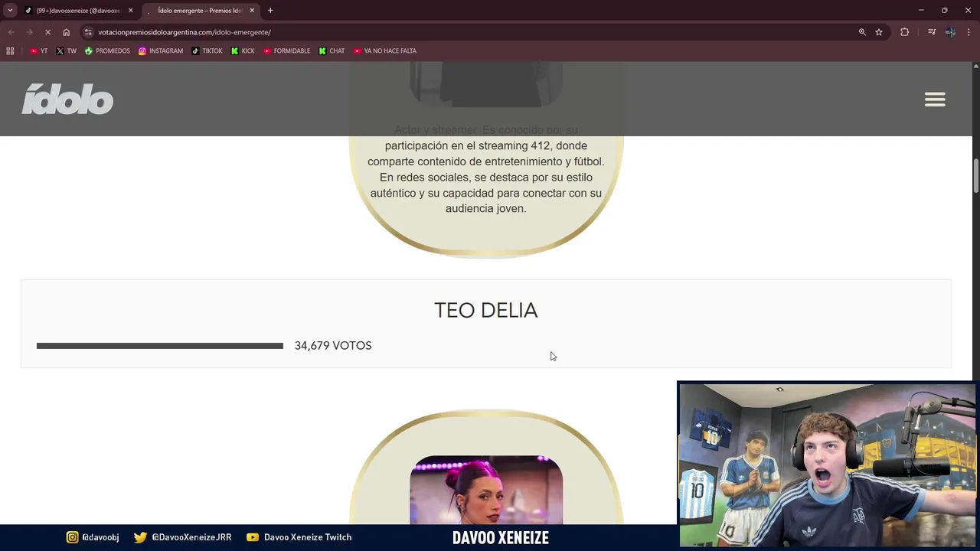Click the TEO DELIA candidate name
The height and width of the screenshot is (551, 980).
(x=486, y=310)
